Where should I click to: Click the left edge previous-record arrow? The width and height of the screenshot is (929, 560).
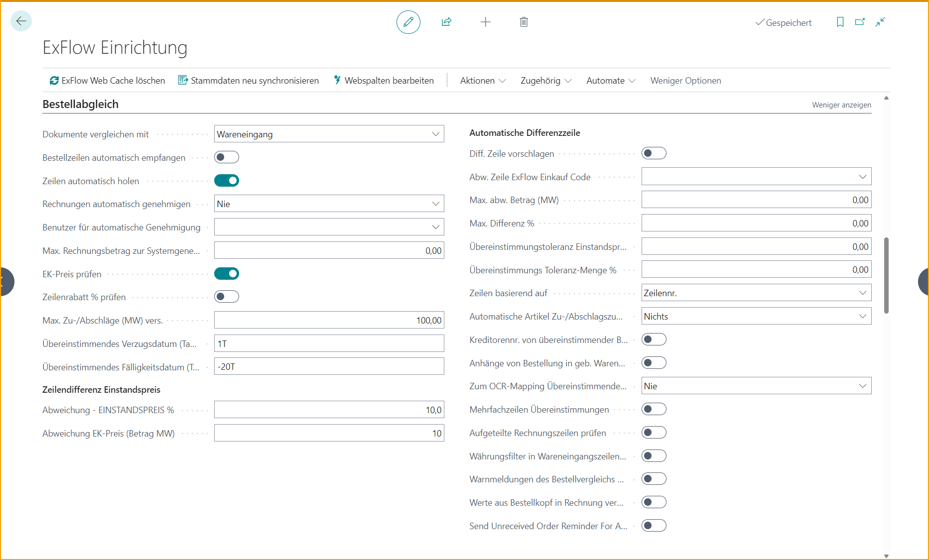6,282
